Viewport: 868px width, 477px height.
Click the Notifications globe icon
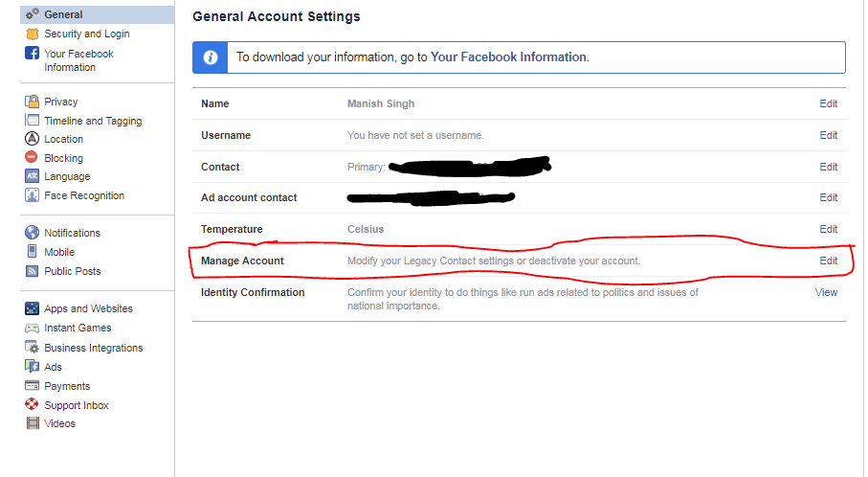tap(33, 232)
